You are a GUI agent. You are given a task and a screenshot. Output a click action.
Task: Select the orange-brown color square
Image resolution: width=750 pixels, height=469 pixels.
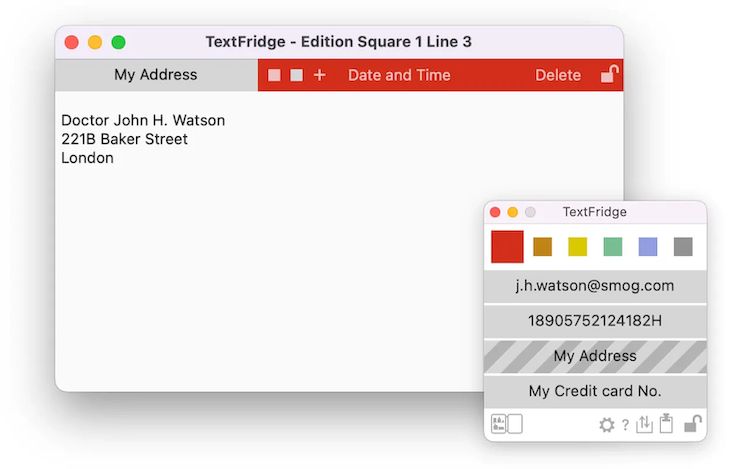[x=542, y=247]
